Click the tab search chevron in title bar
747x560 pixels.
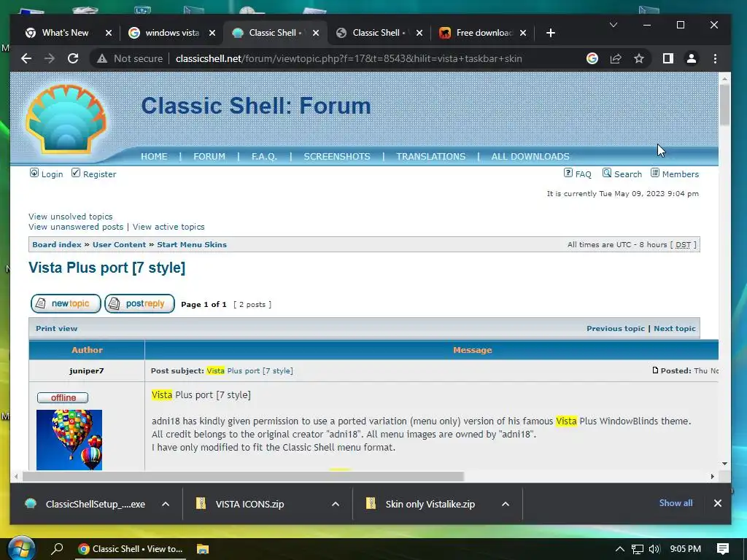pyautogui.click(x=614, y=25)
